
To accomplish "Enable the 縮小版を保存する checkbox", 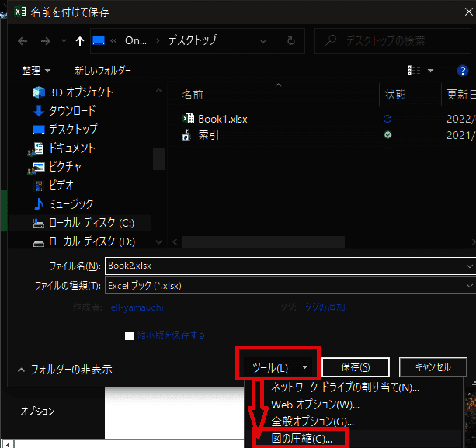I will point(130,335).
